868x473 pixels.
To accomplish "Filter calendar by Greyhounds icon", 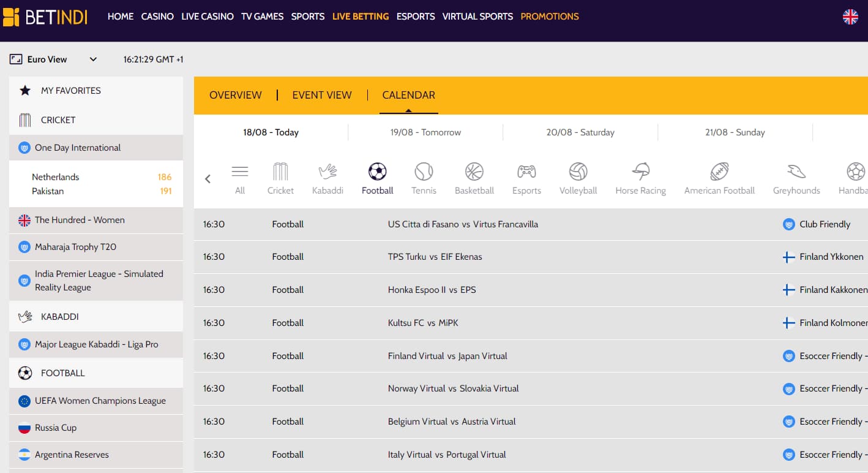I will (796, 172).
